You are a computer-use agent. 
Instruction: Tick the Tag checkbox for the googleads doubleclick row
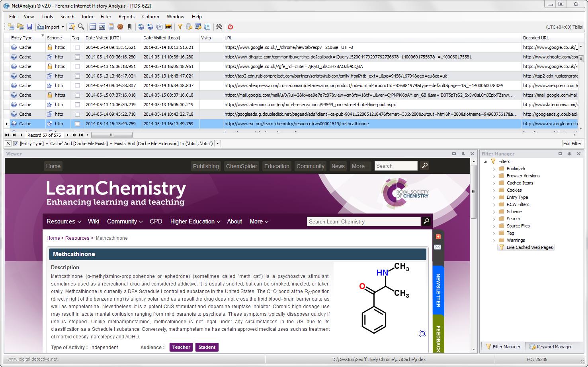[77, 114]
